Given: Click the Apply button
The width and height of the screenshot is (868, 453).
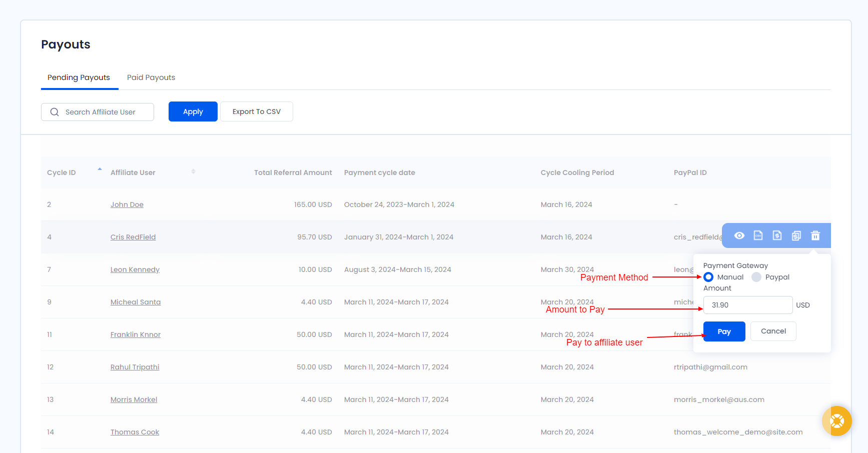Looking at the screenshot, I should tap(193, 111).
